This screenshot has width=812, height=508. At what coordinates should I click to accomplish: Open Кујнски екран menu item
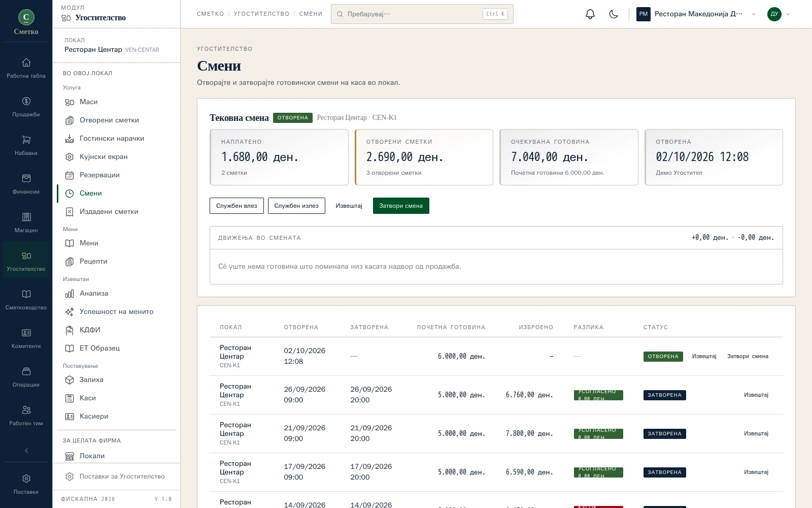(116, 157)
